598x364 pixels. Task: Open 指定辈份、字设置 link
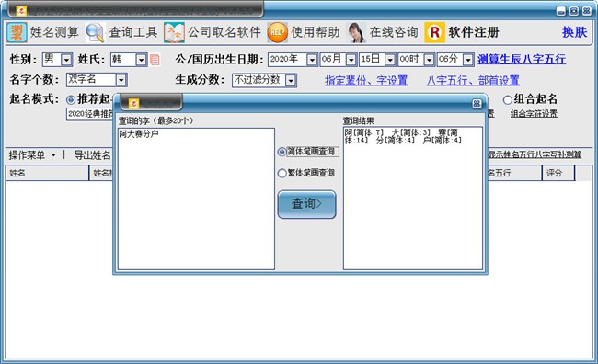366,80
